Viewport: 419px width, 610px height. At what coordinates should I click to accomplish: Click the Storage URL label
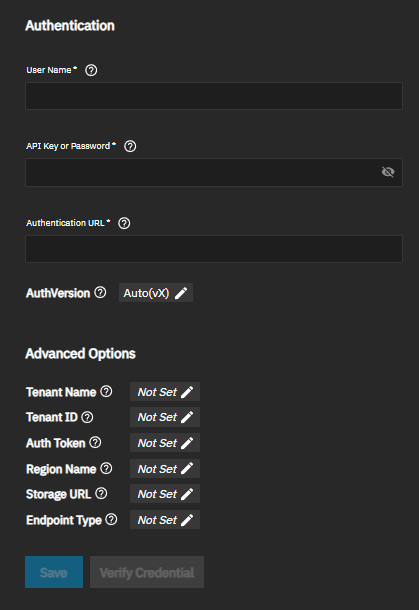tap(58, 494)
